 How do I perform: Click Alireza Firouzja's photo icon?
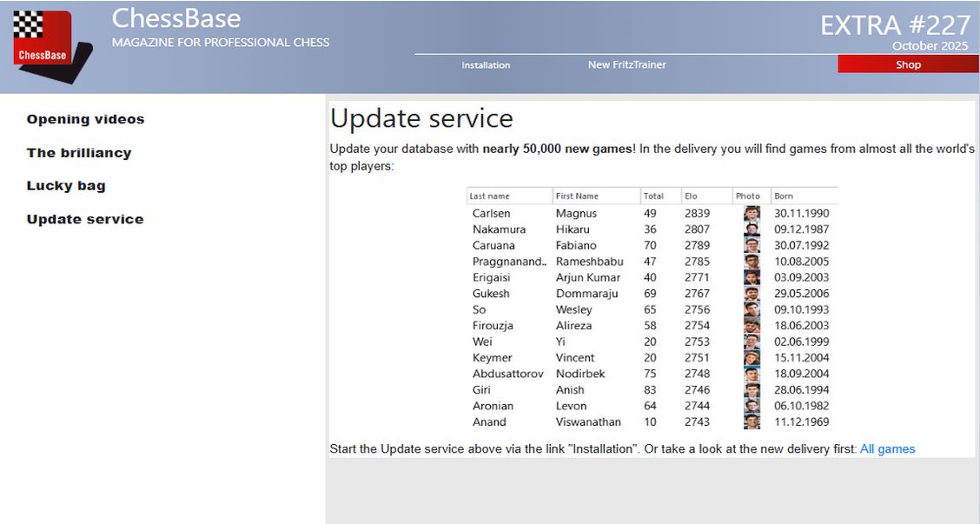click(x=752, y=326)
